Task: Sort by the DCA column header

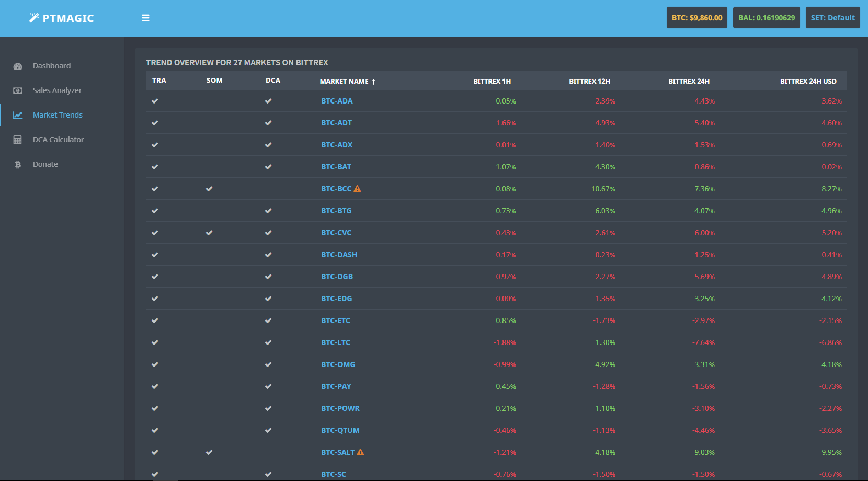Action: click(273, 81)
